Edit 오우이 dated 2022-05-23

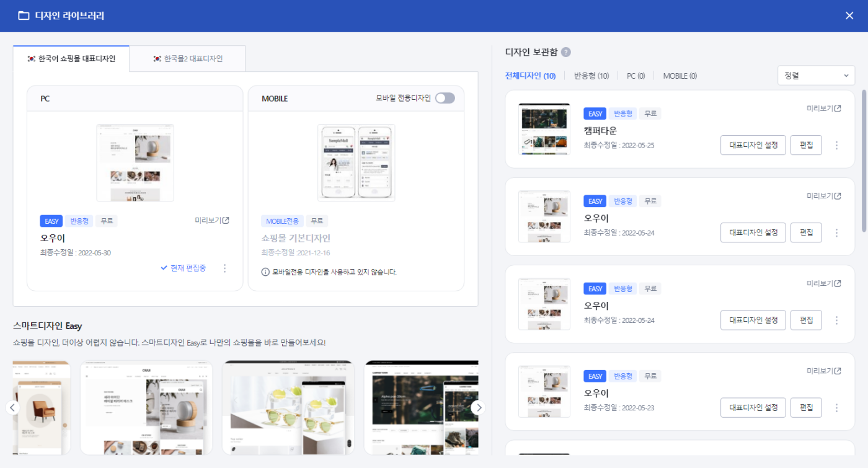pos(806,407)
